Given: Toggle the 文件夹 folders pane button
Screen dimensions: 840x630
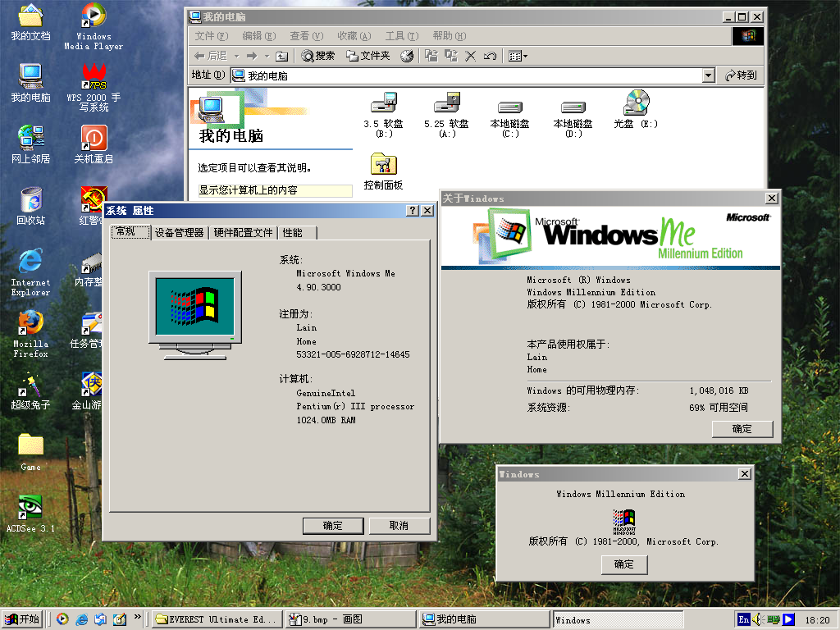Looking at the screenshot, I should click(368, 56).
